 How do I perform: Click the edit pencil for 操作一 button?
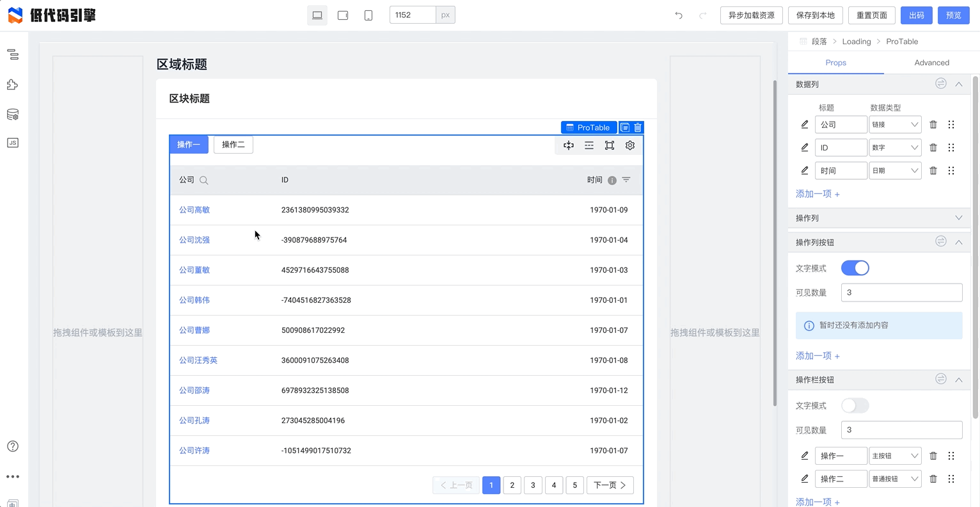click(x=805, y=456)
